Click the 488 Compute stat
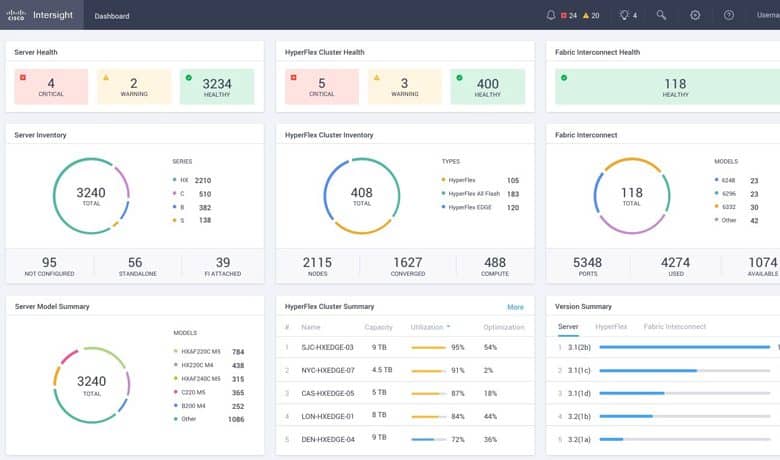The height and width of the screenshot is (460, 780). [495, 266]
